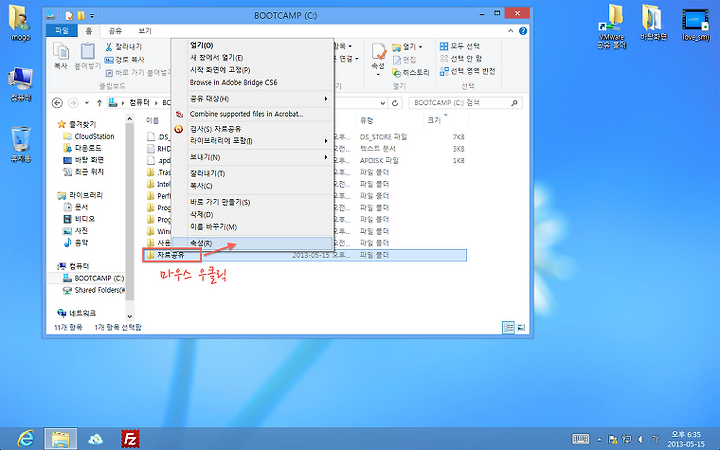This screenshot has width=720, height=450.
Task: Expand the 보내기(N) submenu
Action: (x=253, y=157)
